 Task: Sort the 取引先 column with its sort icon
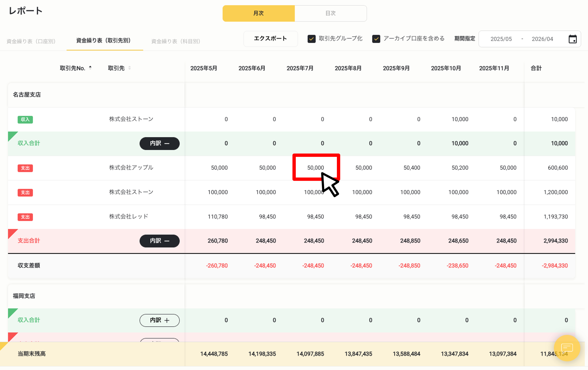click(130, 68)
